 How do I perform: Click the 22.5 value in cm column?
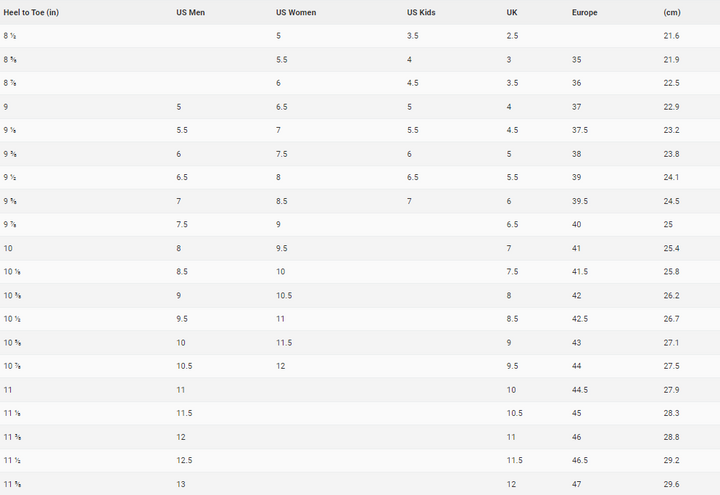point(671,83)
